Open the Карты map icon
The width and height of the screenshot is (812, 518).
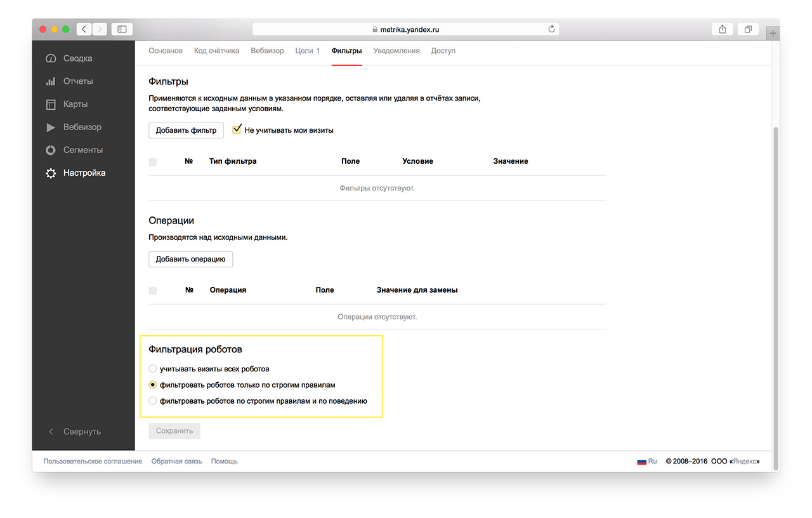pos(51,105)
